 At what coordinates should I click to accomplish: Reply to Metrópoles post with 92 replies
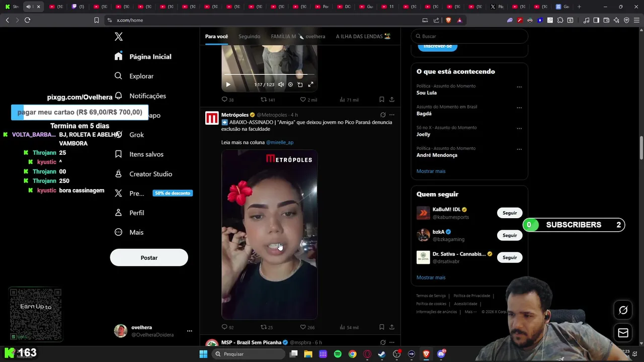pyautogui.click(x=227, y=327)
